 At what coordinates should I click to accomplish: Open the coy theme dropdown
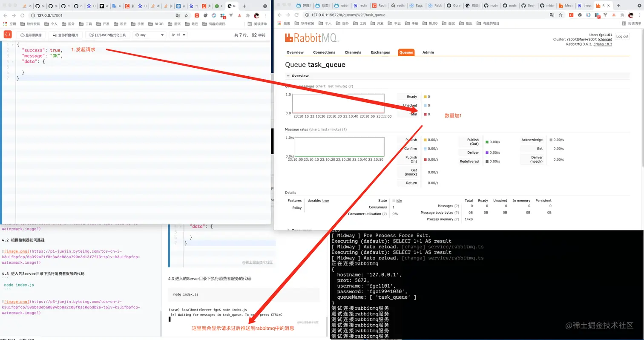click(x=149, y=35)
